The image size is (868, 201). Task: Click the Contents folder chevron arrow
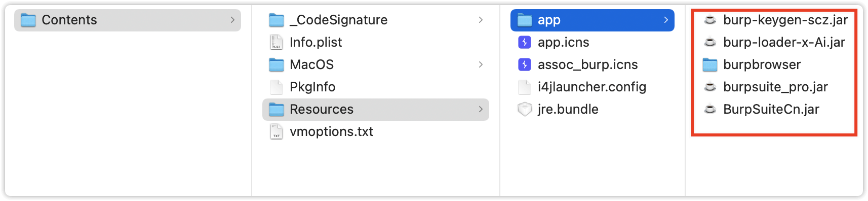232,20
